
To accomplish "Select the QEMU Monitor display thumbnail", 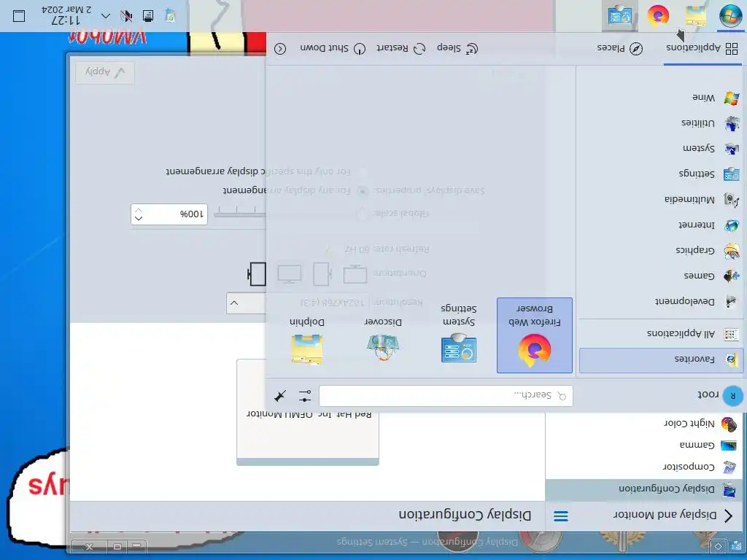I will 308,413.
